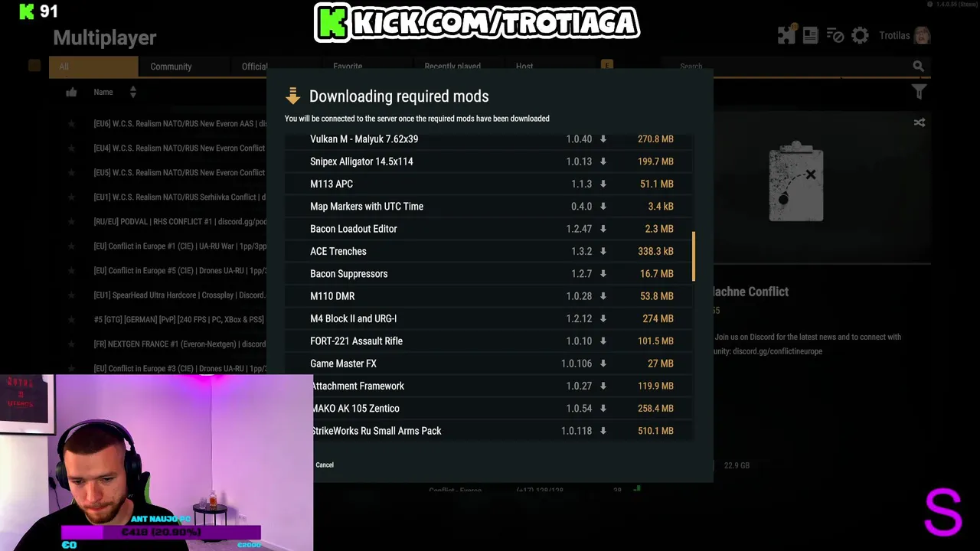
Task: Open the server filter funnel icon
Action: pos(920,92)
